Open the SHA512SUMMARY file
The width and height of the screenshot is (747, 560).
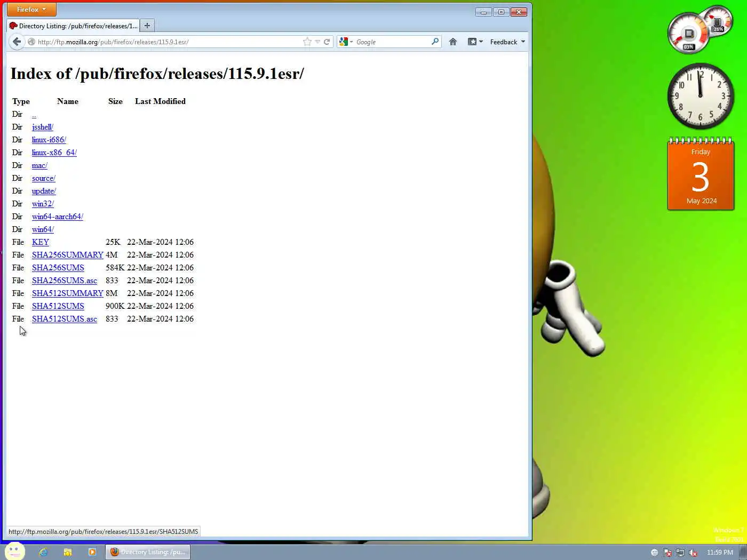click(68, 293)
